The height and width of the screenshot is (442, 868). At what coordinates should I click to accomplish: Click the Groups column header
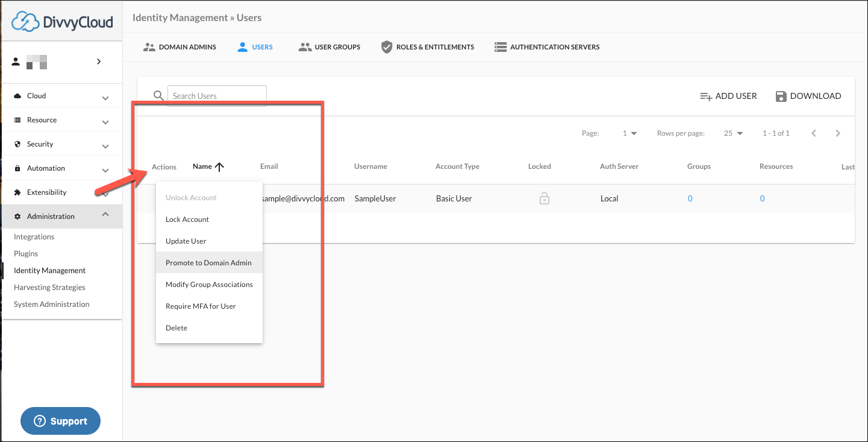pyautogui.click(x=699, y=166)
